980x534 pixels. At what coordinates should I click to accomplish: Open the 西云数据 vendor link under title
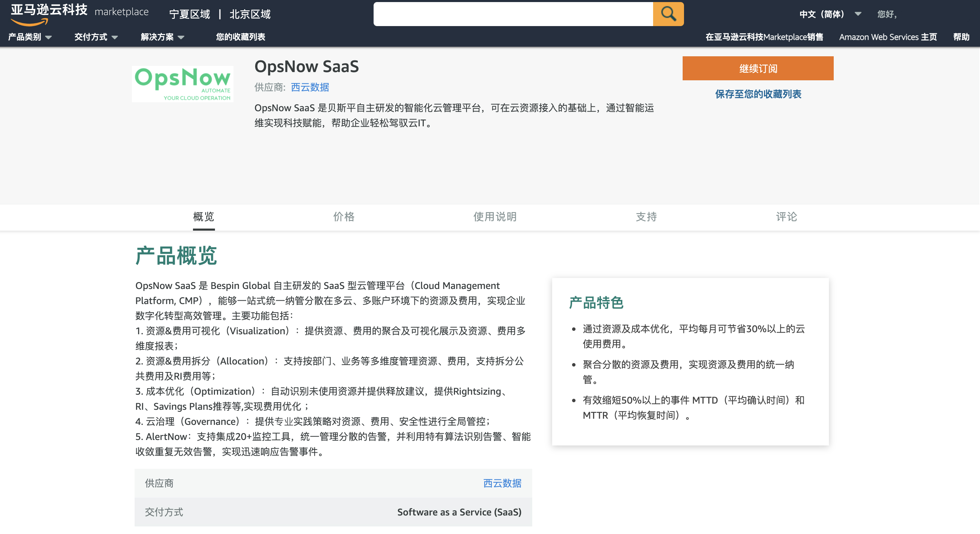(x=310, y=87)
